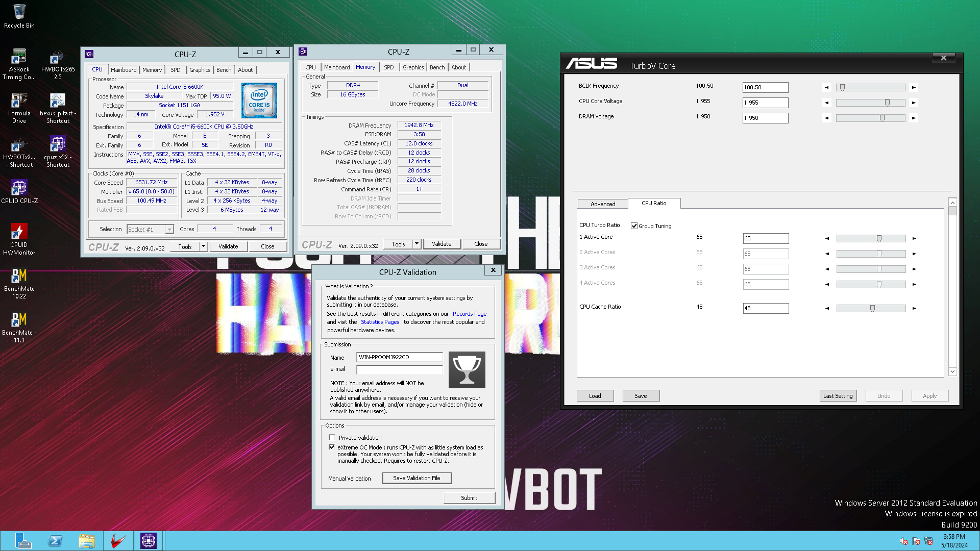
Task: Click Save Validation File button
Action: pos(416,478)
